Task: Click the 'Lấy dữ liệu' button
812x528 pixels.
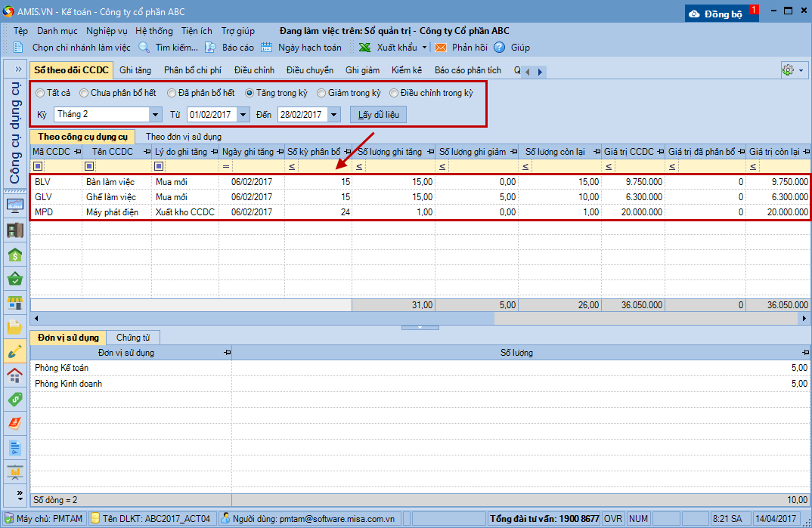Action: coord(378,115)
